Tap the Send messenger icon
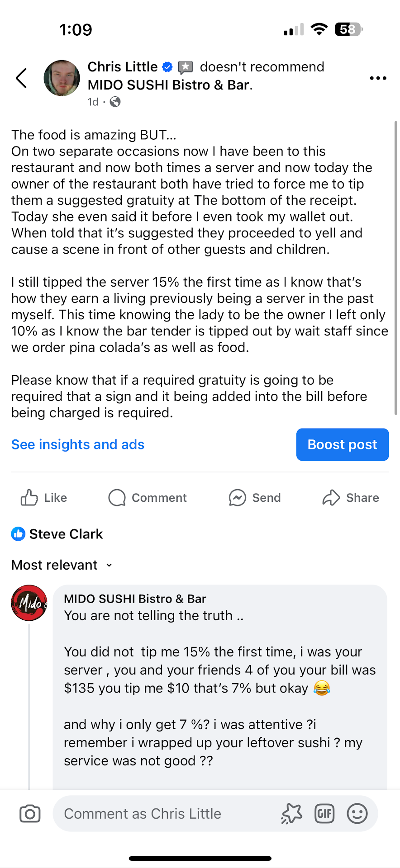 click(238, 498)
